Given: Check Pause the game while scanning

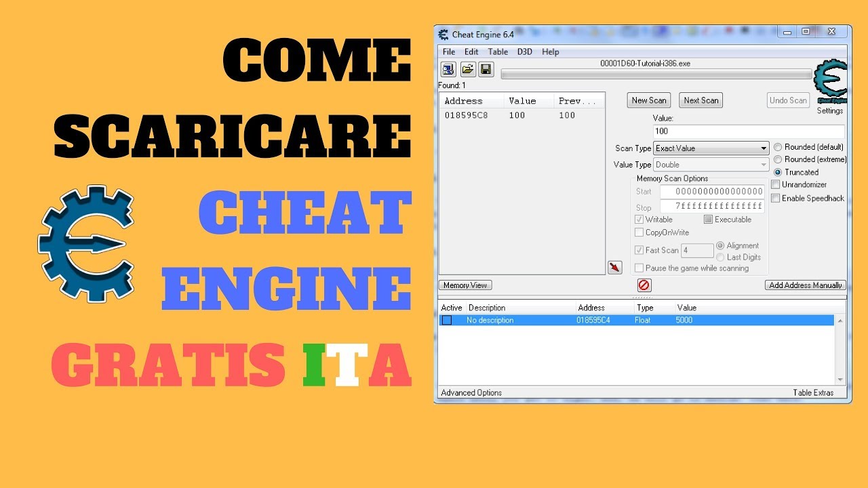Looking at the screenshot, I should [639, 268].
